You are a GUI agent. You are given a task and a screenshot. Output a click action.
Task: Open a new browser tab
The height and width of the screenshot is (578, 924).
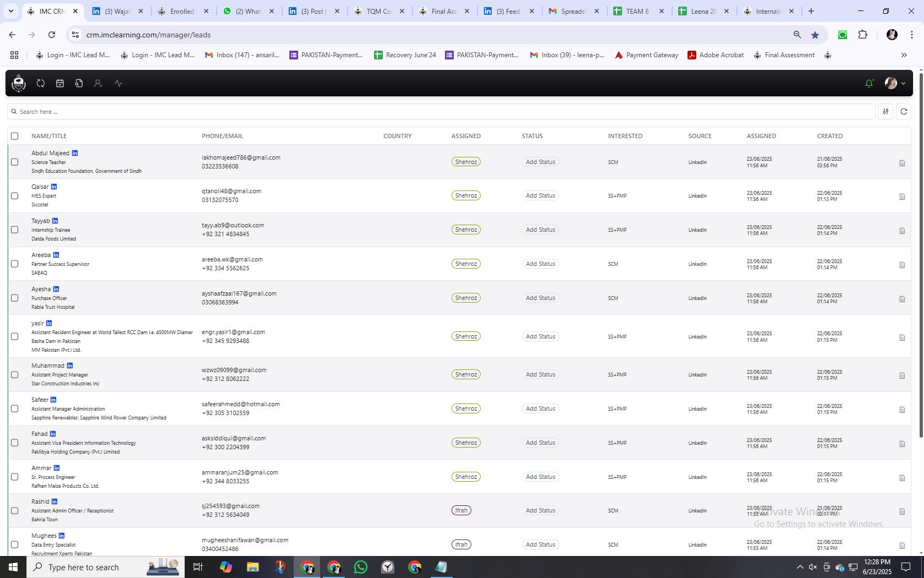(811, 11)
